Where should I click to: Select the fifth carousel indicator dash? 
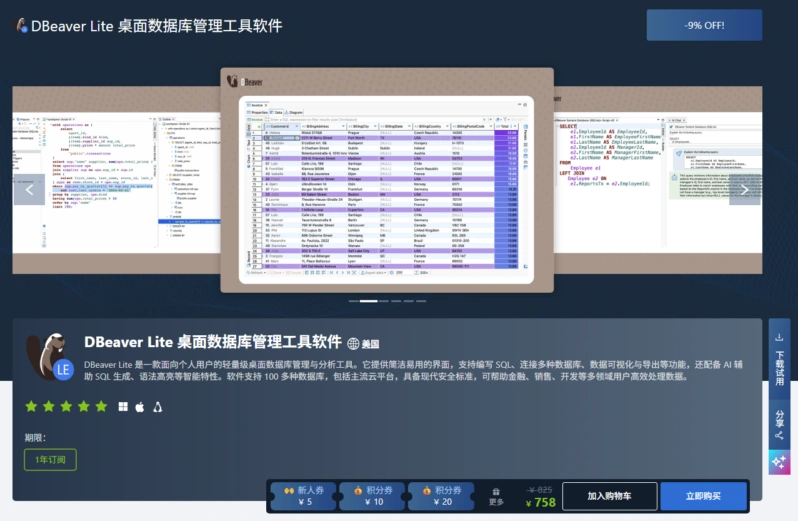[409, 301]
